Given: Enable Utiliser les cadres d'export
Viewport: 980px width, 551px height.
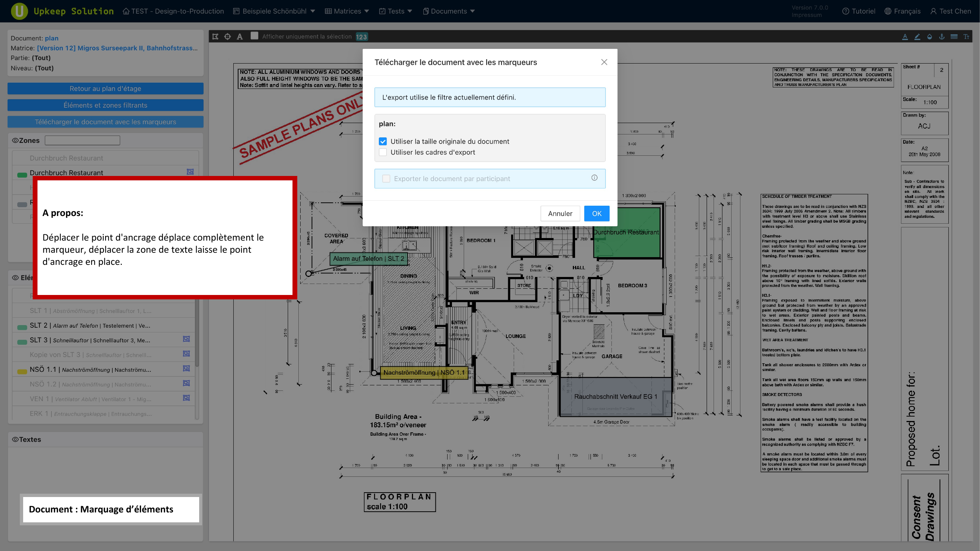Looking at the screenshot, I should tap(383, 152).
